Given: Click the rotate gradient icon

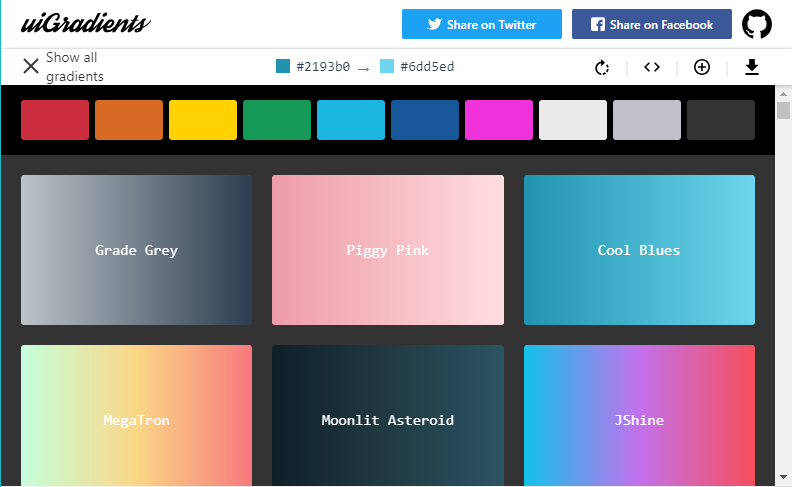Looking at the screenshot, I should (602, 67).
